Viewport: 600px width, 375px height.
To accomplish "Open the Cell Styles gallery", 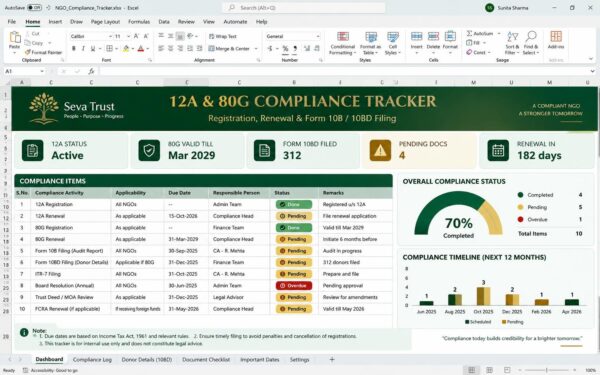I will pyautogui.click(x=393, y=43).
